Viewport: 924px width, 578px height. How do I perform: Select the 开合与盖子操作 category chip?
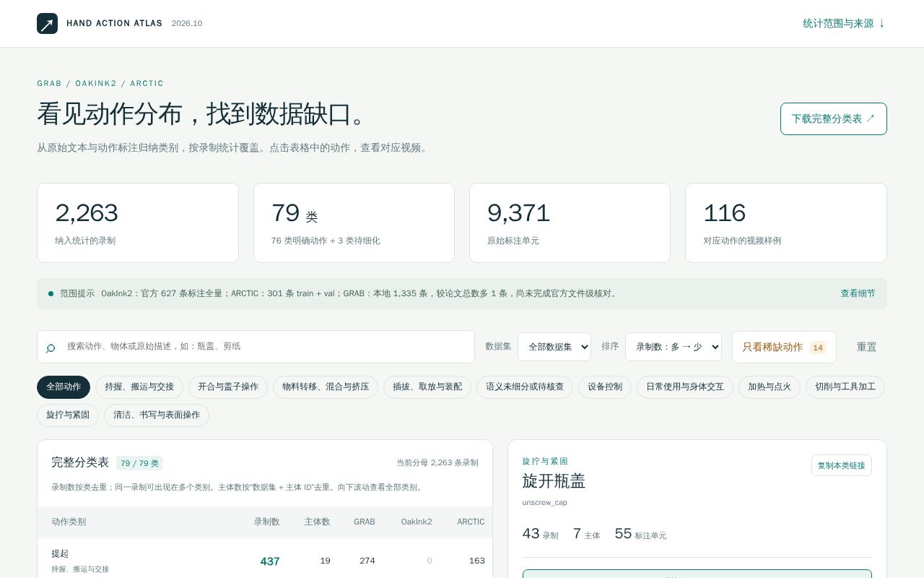228,387
